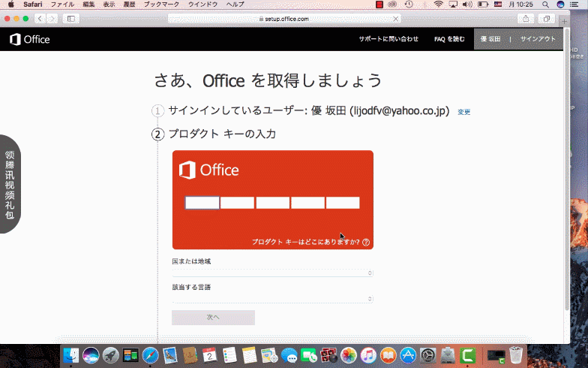Stop loading with the address bar X
Viewport: 588px width, 368px height.
pos(395,19)
